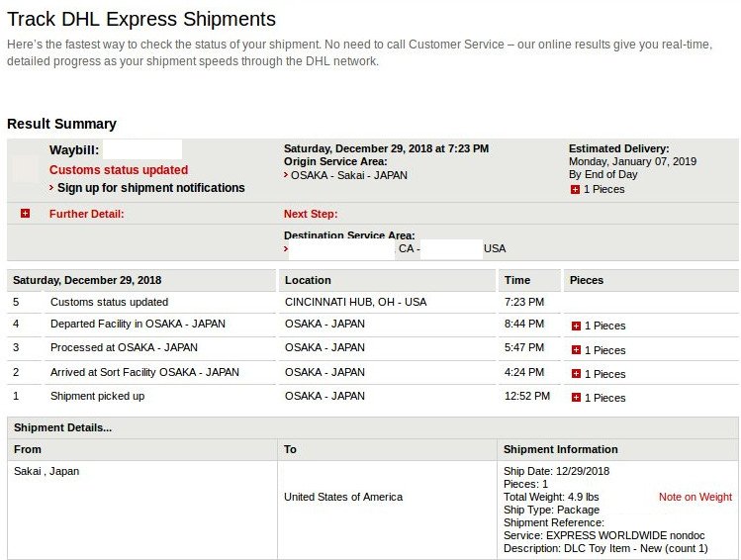
Task: Click the red arrow before Sign up link
Action: 51,188
